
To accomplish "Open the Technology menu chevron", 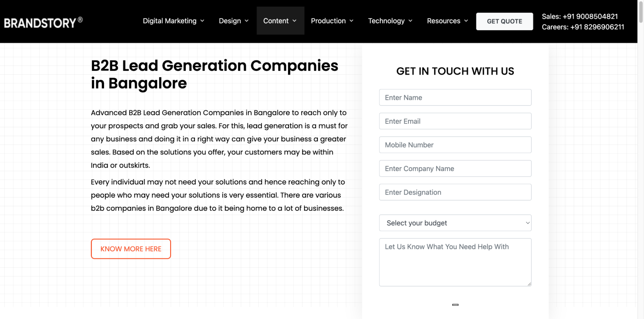I will click(410, 21).
